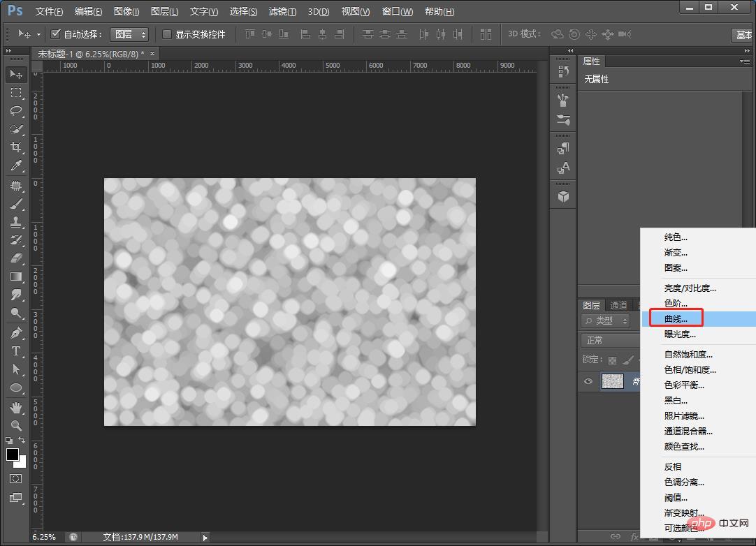Viewport: 756px width, 546px height.
Task: Change screen mode icon
Action: click(16, 498)
